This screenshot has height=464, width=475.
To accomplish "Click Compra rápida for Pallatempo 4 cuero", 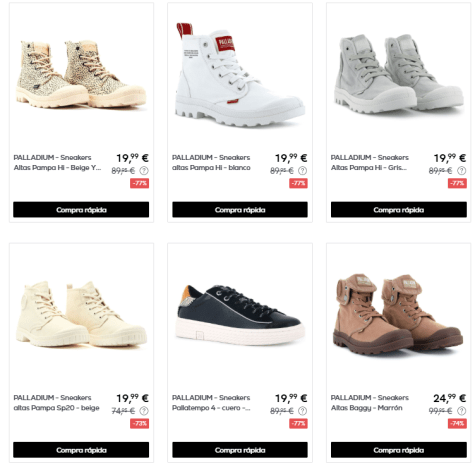I will point(240,450).
